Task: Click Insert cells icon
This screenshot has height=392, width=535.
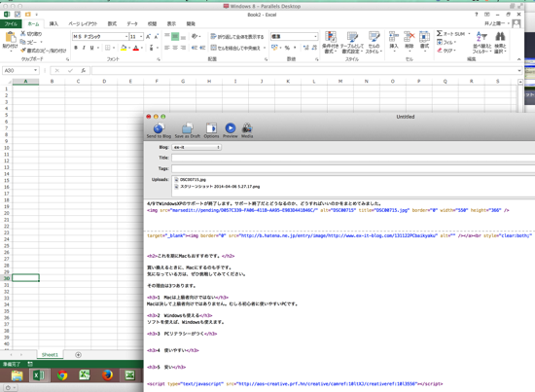Action: point(394,41)
